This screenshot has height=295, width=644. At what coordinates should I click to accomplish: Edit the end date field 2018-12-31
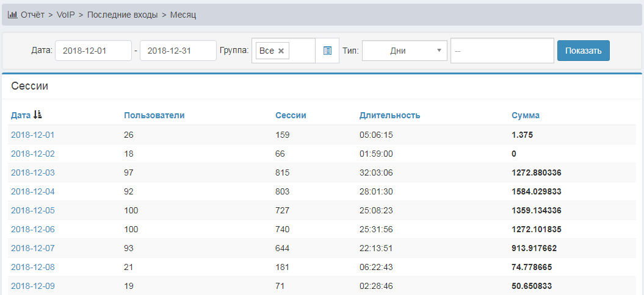click(x=178, y=51)
